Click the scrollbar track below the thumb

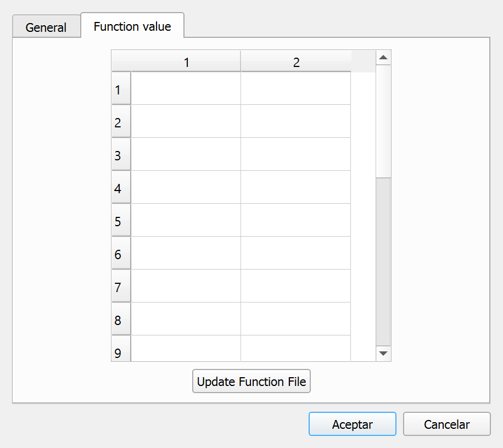[x=383, y=262]
